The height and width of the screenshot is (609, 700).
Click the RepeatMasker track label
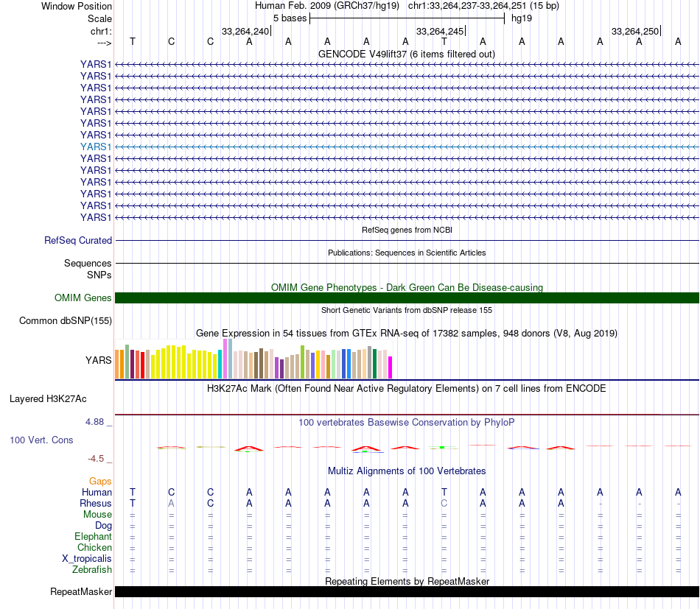[81, 591]
